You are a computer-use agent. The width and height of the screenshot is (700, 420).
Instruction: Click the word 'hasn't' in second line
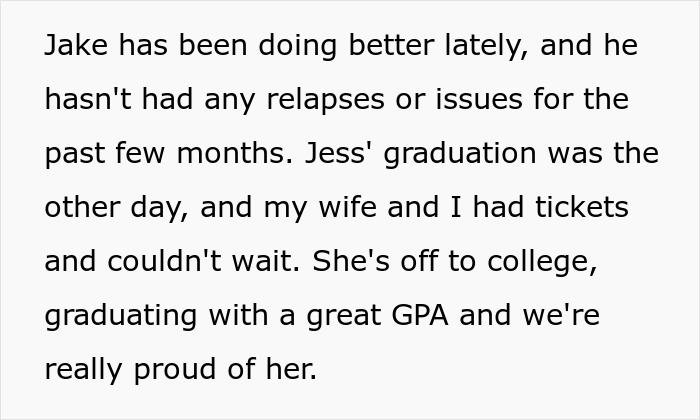(x=88, y=99)
